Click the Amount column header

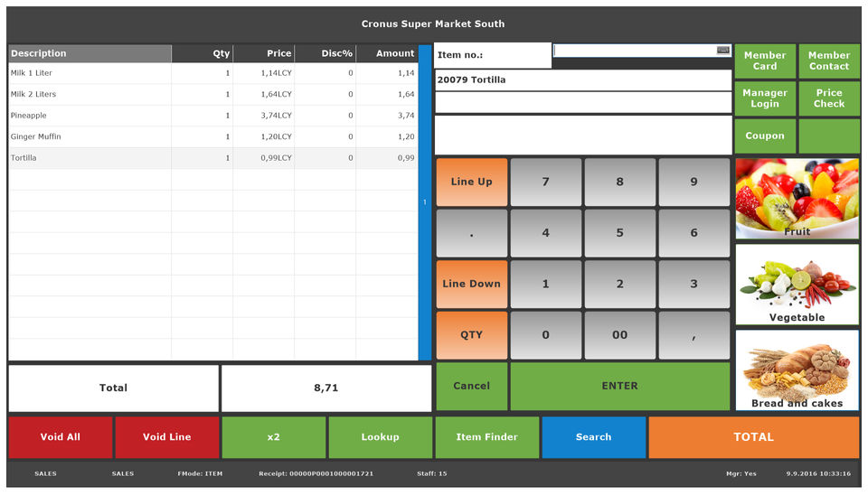tap(387, 53)
